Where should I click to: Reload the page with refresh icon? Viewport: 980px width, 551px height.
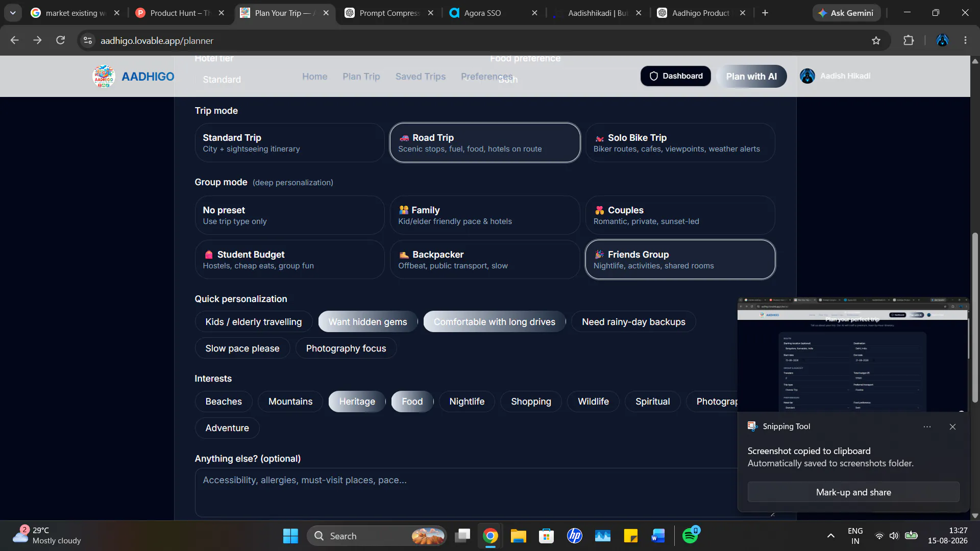pos(60,40)
